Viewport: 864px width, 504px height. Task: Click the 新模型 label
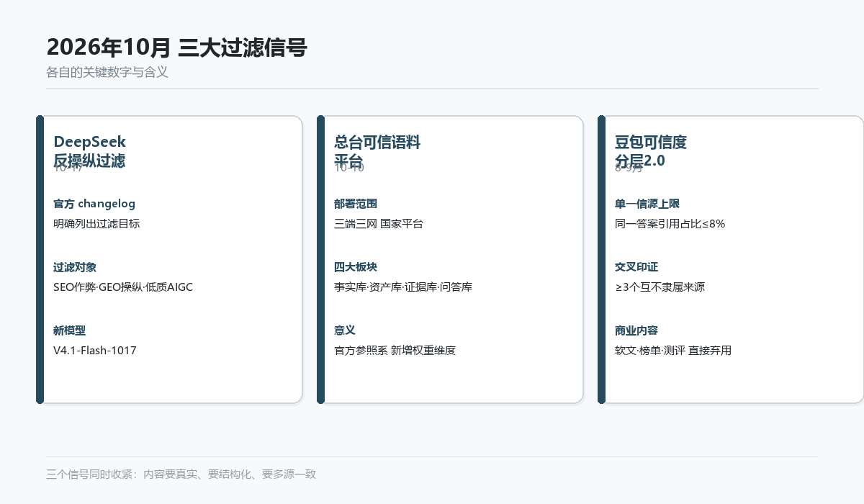69,330
